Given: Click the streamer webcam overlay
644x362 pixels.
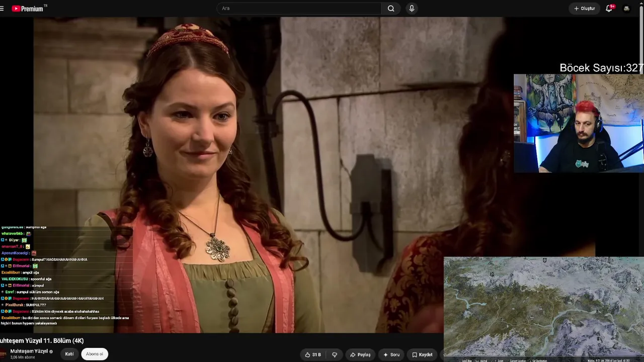Looking at the screenshot, I should [x=579, y=123].
